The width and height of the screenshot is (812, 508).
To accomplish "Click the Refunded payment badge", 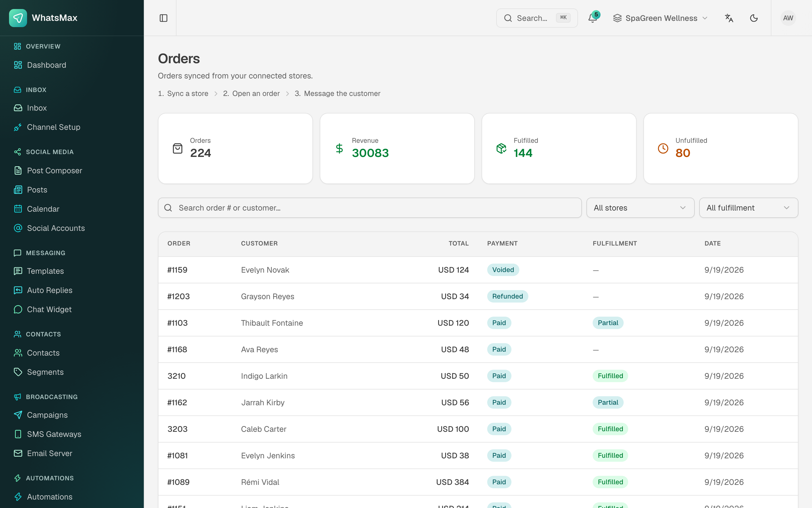I will click(507, 296).
